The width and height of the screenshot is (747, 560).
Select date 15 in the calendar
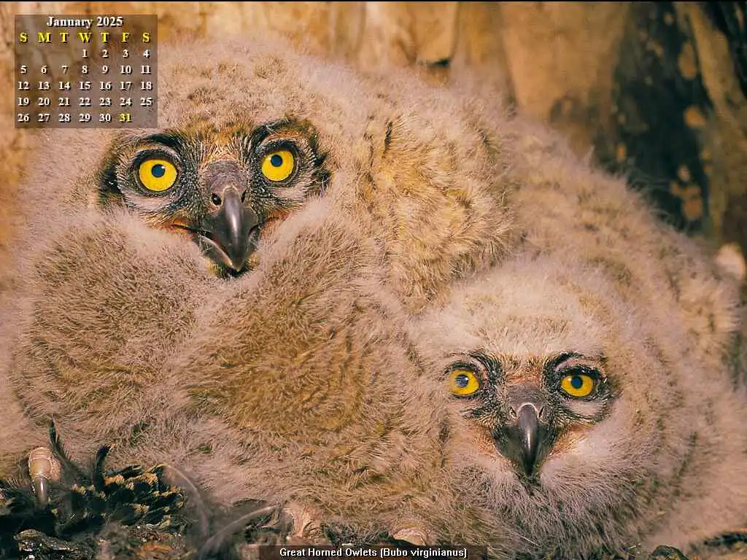[85, 86]
